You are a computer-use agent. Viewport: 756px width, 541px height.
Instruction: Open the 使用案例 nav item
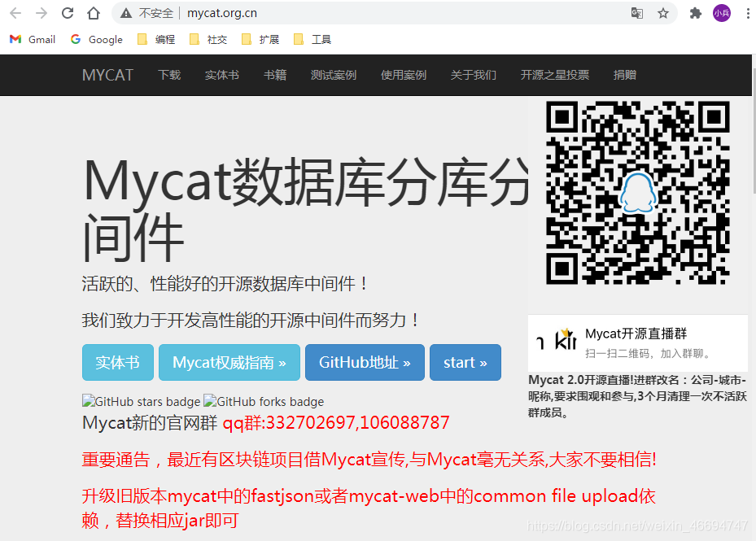tap(403, 75)
